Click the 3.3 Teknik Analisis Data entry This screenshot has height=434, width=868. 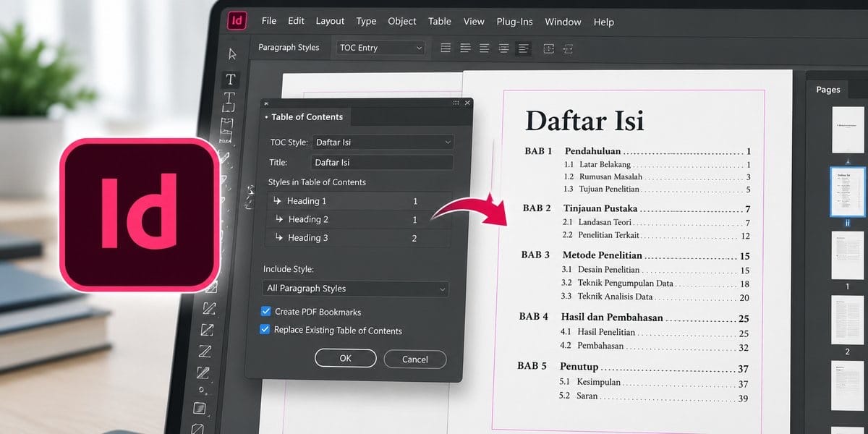655,297
